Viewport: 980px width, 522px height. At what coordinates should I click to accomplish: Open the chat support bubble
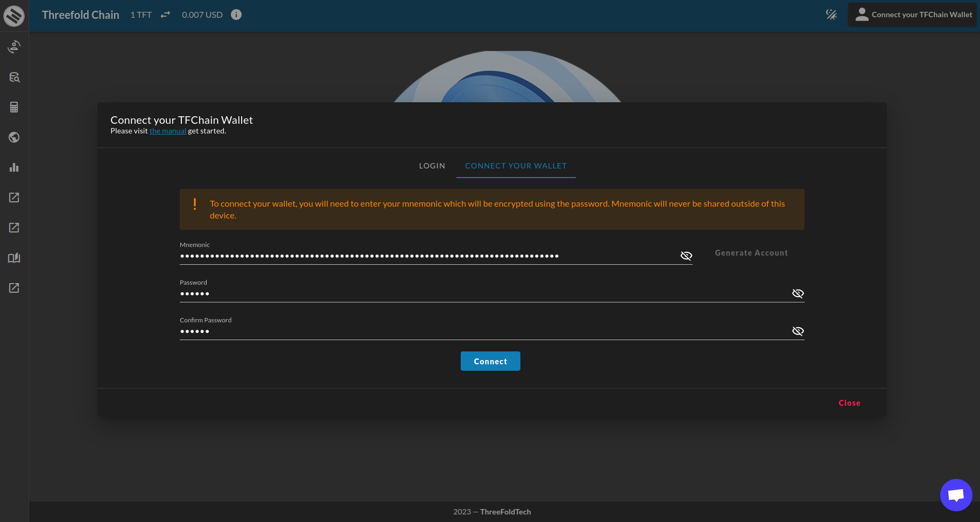tap(956, 495)
